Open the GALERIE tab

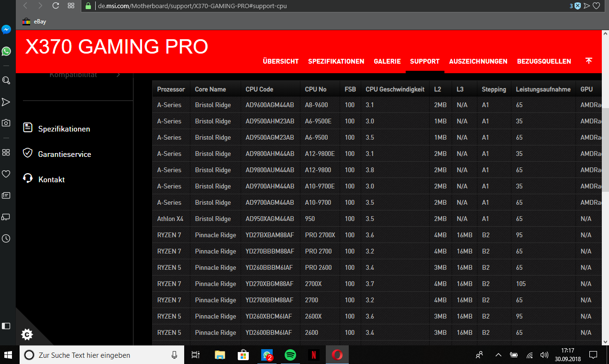pos(387,61)
